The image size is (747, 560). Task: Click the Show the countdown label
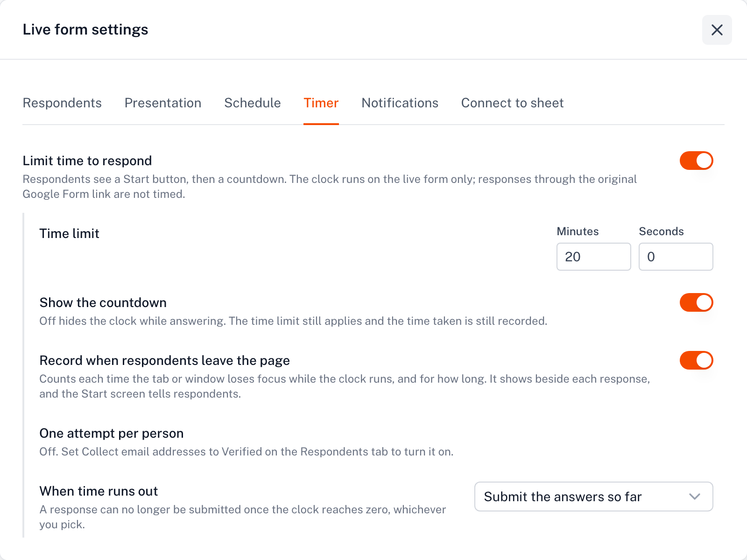(x=103, y=302)
